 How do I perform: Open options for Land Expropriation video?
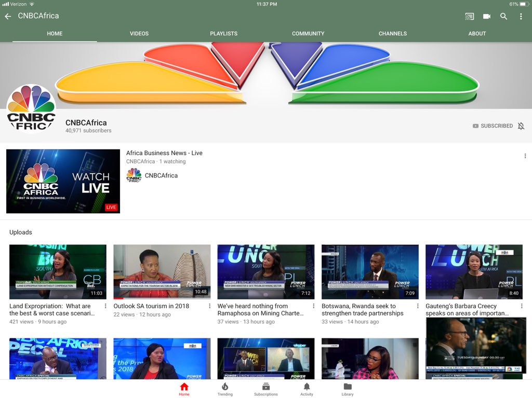(105, 306)
